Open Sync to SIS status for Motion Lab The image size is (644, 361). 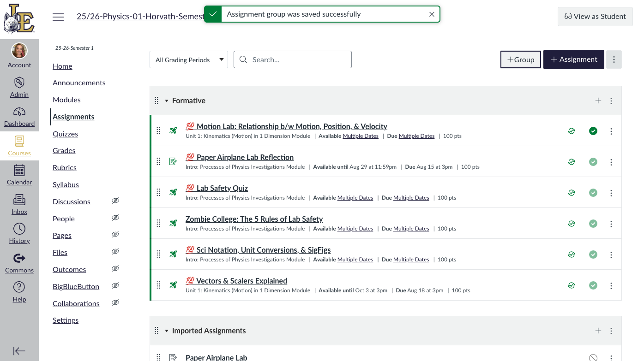click(572, 131)
